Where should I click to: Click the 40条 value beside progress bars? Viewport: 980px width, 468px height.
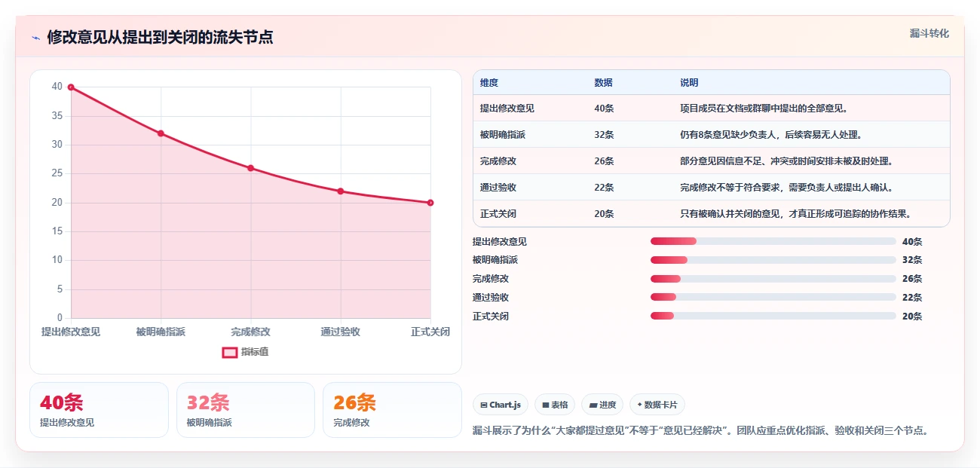pyautogui.click(x=912, y=242)
